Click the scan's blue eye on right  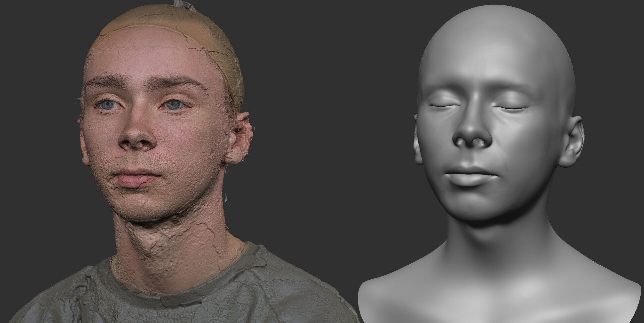pyautogui.click(x=174, y=106)
